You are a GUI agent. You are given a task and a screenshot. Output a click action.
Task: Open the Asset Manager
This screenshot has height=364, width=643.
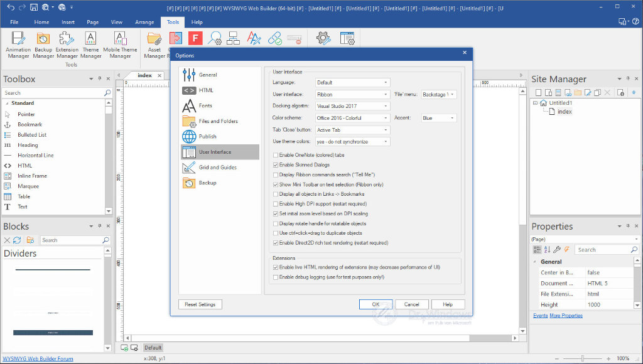click(154, 45)
